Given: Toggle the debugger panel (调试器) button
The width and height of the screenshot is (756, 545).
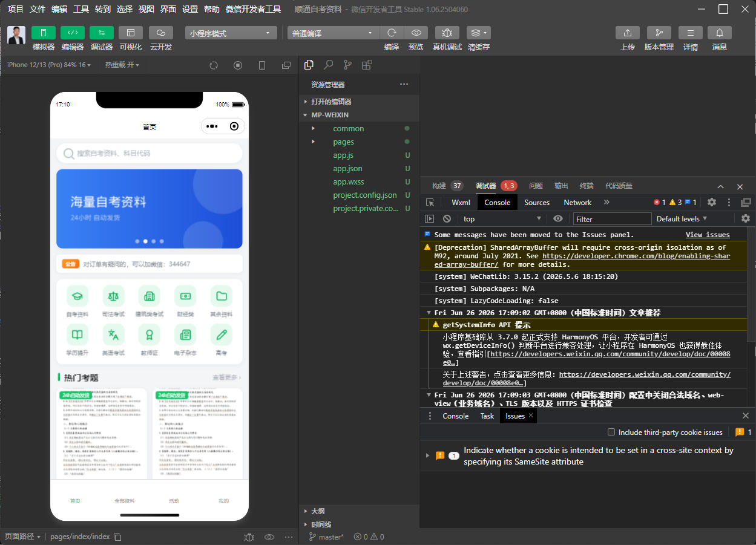Looking at the screenshot, I should 102,33.
